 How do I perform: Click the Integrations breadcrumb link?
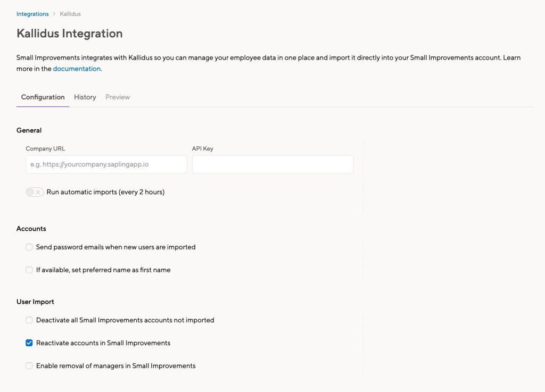coord(32,14)
